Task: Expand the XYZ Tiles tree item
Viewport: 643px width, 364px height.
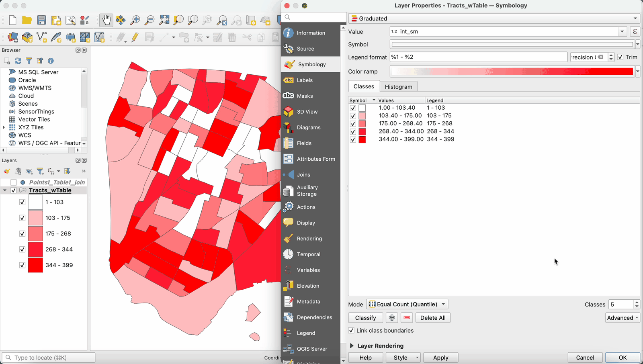Action: [4, 127]
